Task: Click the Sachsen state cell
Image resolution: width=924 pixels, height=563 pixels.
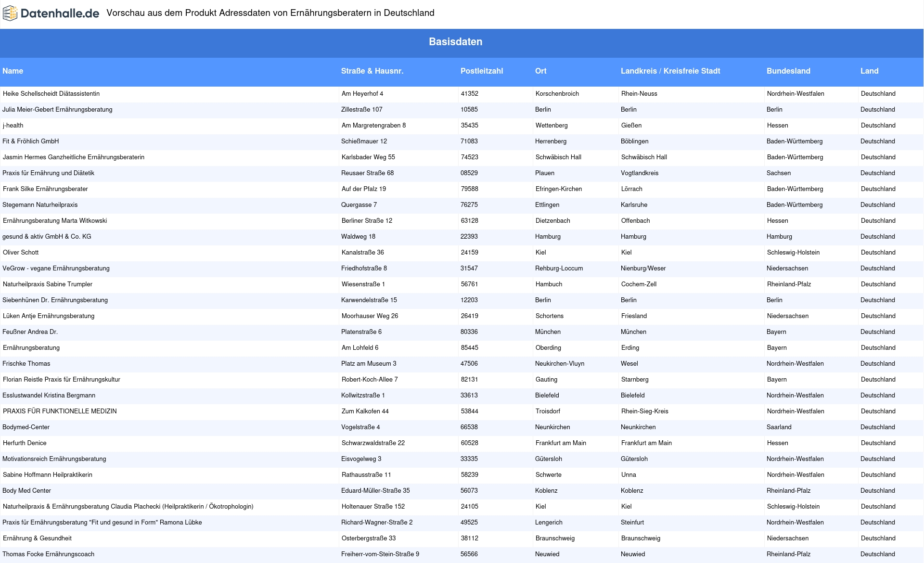Action: coord(779,173)
